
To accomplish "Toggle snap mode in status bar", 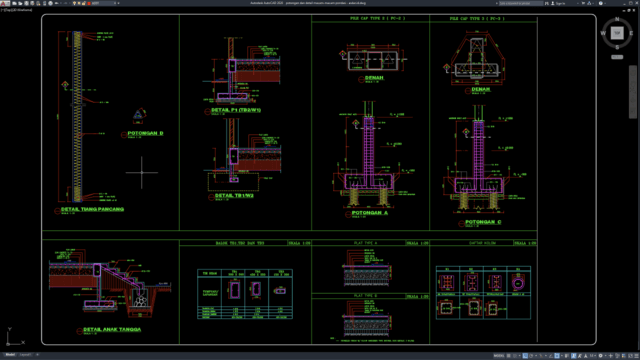I will point(515,356).
